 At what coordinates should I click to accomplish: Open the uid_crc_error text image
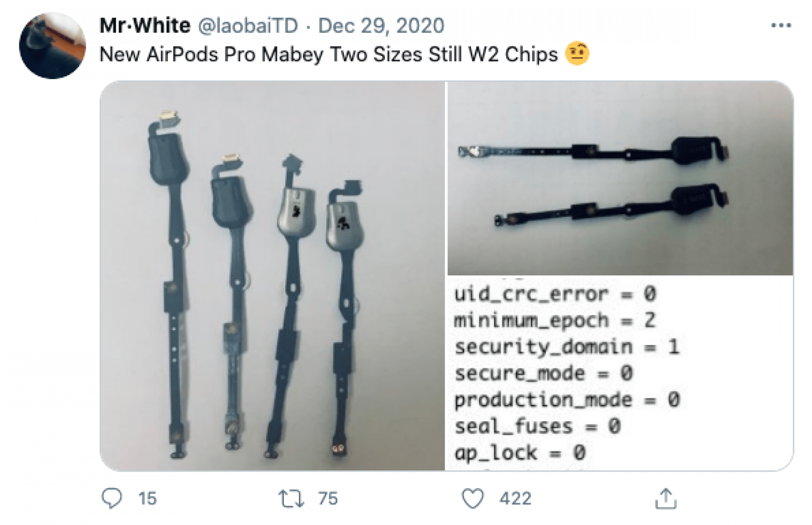click(x=620, y=373)
